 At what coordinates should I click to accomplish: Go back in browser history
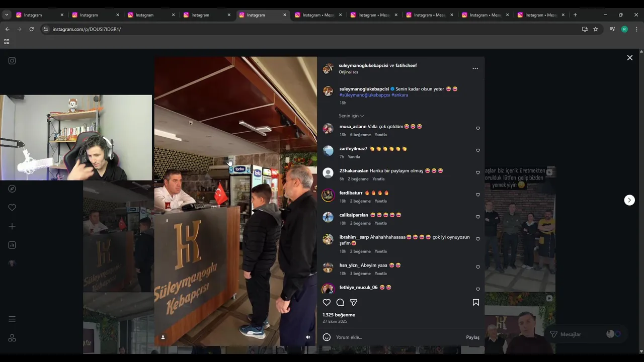[7, 29]
